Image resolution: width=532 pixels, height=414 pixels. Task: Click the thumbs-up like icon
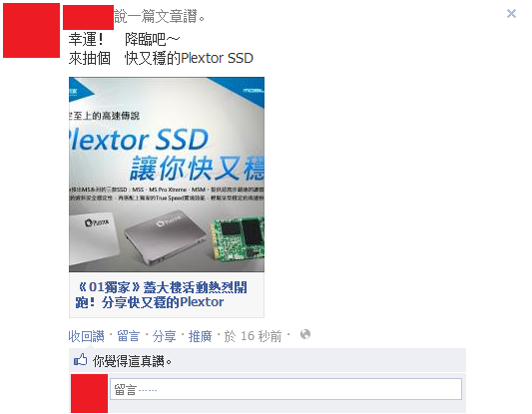coord(81,360)
